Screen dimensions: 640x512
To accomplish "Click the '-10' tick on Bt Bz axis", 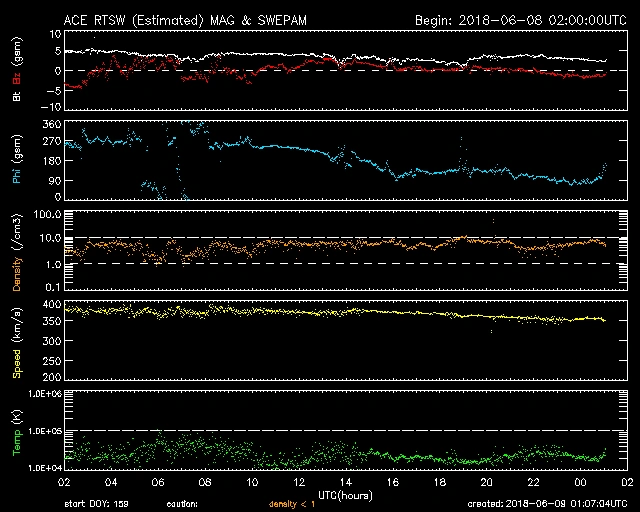I will (51, 107).
